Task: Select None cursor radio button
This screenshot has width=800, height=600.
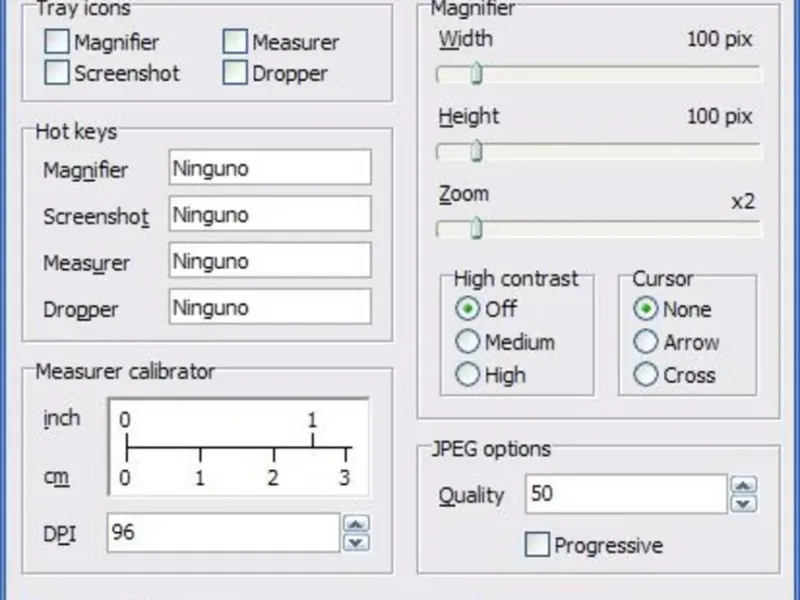Action: point(646,309)
